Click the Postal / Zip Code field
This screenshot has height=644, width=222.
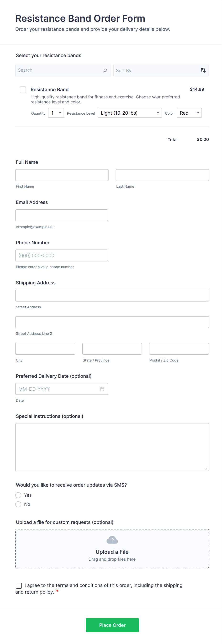coord(179,349)
